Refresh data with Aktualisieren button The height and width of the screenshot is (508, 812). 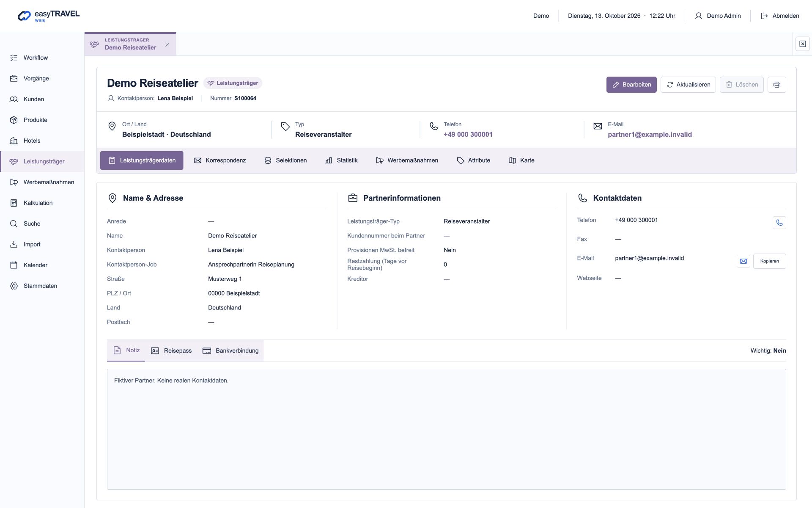point(688,85)
